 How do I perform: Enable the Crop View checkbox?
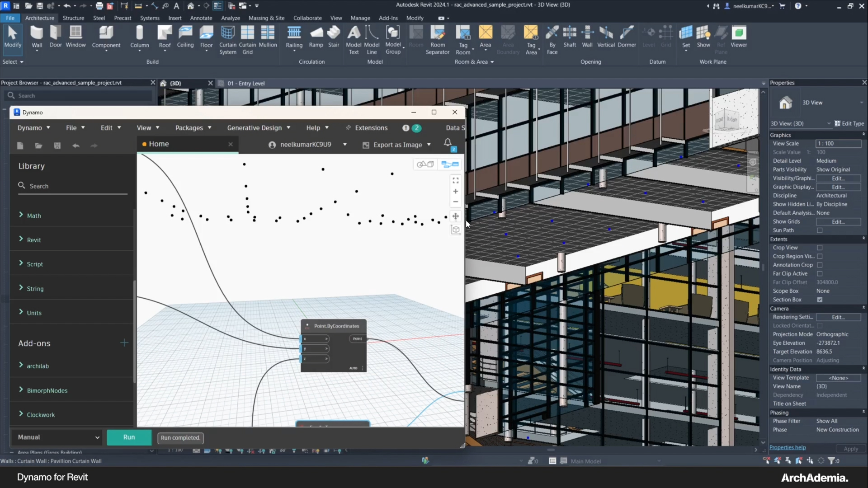coord(820,248)
